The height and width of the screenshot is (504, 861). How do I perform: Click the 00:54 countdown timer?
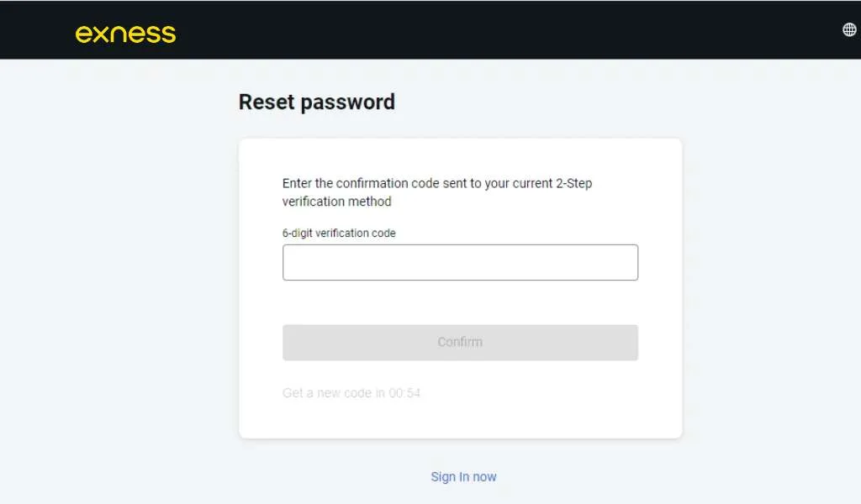(404, 392)
